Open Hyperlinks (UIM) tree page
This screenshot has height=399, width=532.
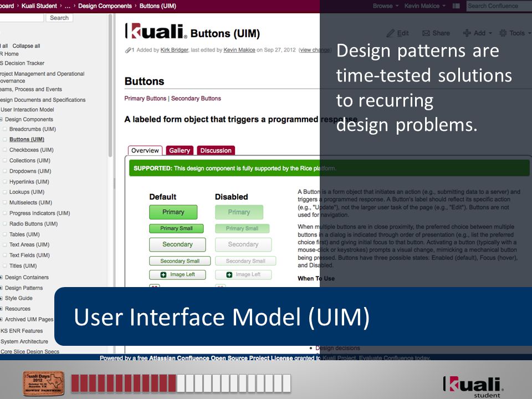29,182
